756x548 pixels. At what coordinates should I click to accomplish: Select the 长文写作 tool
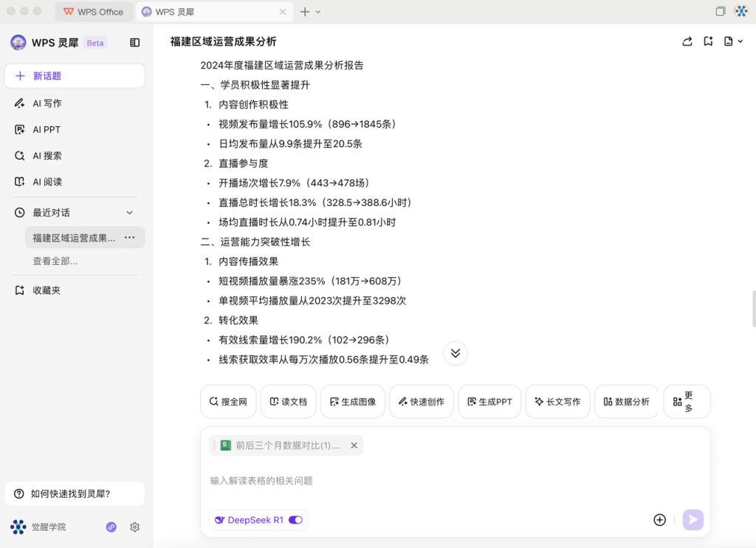click(x=558, y=401)
